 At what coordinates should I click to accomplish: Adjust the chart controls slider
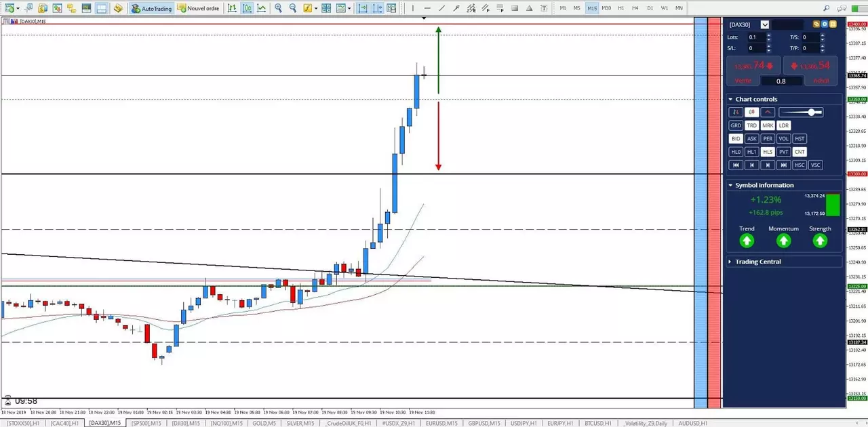(x=801, y=112)
